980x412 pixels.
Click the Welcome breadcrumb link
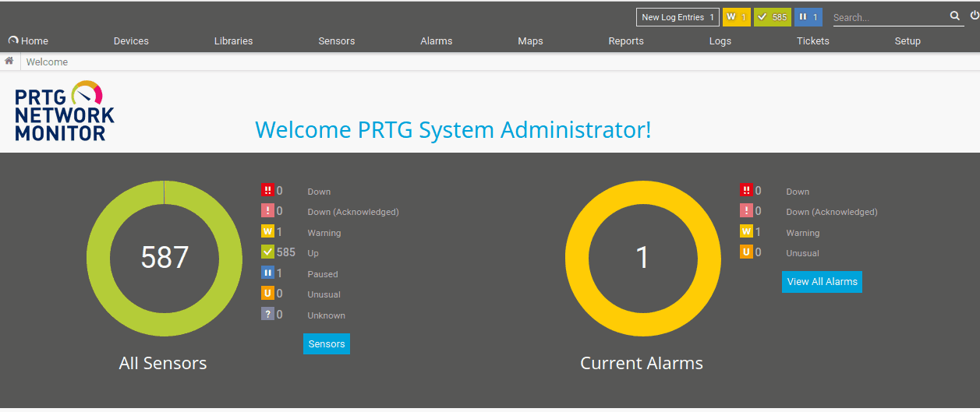tap(47, 62)
